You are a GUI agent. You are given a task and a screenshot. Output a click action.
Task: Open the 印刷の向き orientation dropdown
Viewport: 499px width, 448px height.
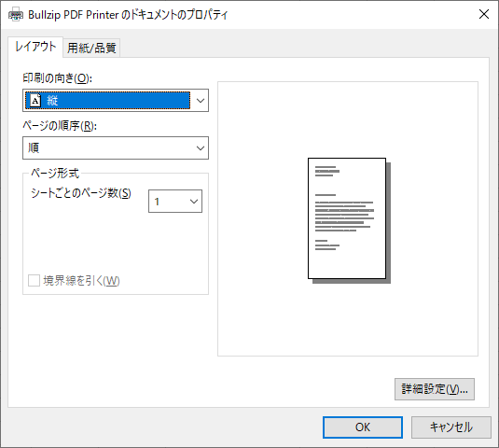(x=116, y=100)
